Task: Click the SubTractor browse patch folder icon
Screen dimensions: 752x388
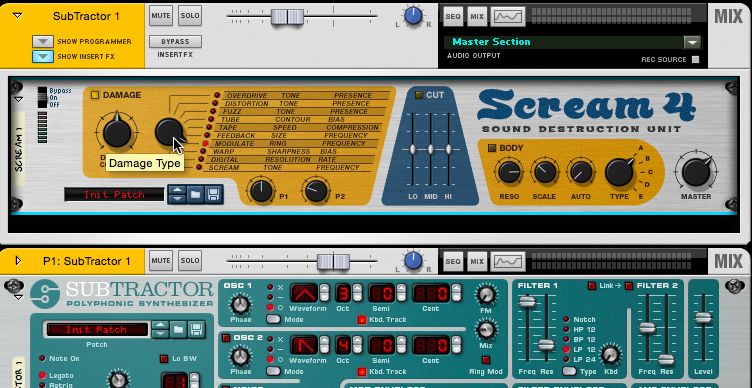Action: tap(178, 329)
